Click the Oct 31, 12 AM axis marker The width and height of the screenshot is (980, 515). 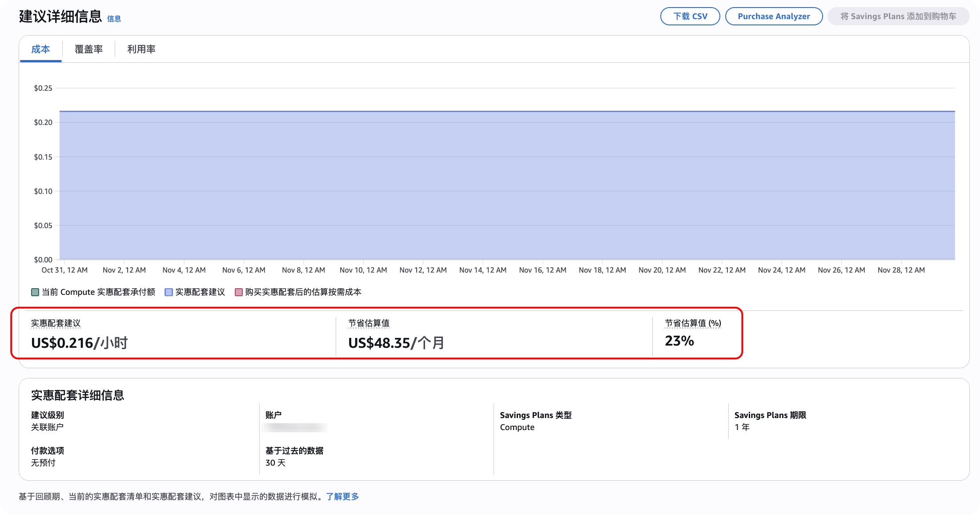pos(64,270)
